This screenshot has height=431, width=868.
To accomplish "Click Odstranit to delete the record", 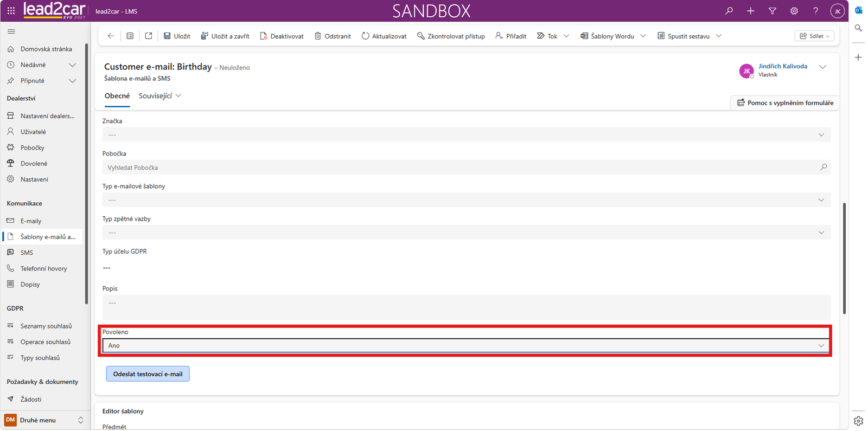I will coord(333,36).
